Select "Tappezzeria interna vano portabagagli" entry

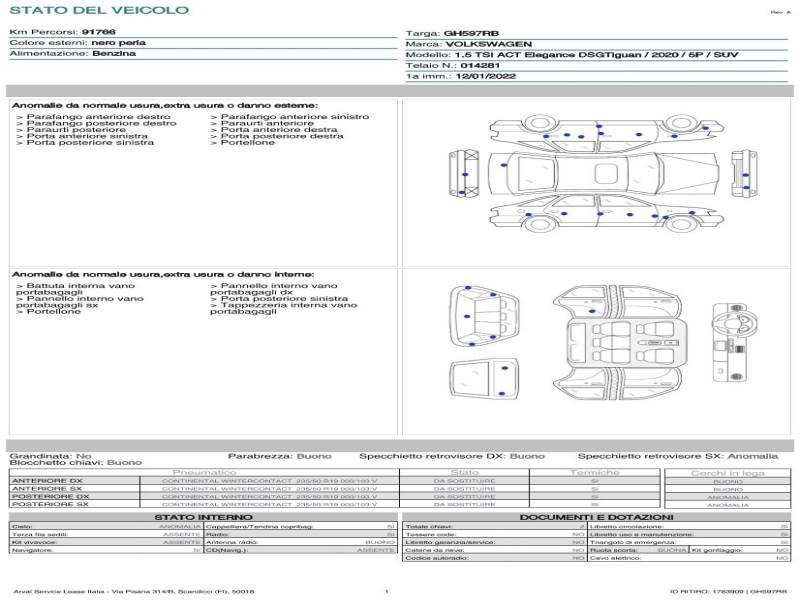pyautogui.click(x=284, y=308)
